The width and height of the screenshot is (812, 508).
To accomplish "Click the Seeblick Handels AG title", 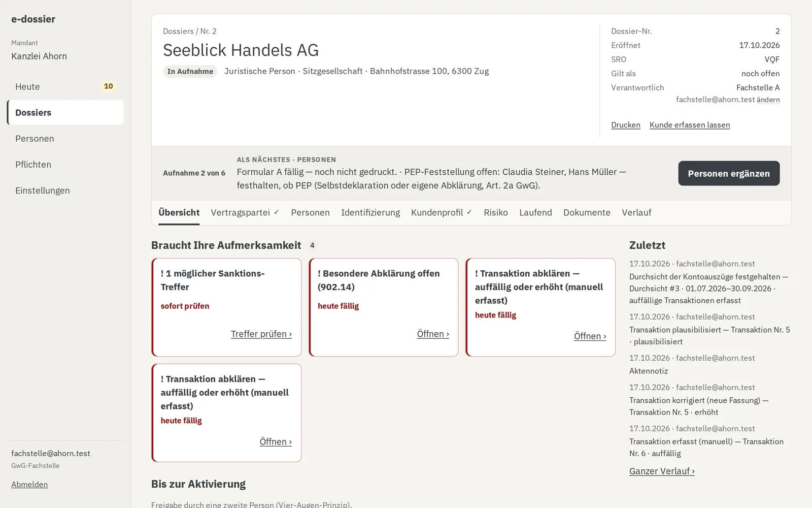I will point(241,50).
